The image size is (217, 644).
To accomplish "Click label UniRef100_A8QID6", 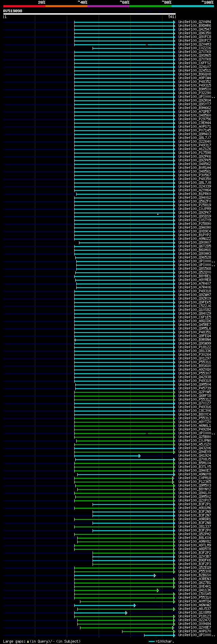I will [195, 321].
